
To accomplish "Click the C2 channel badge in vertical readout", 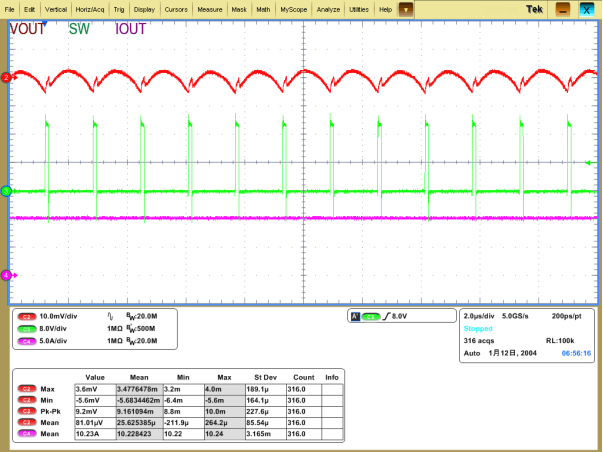I will pos(27,316).
